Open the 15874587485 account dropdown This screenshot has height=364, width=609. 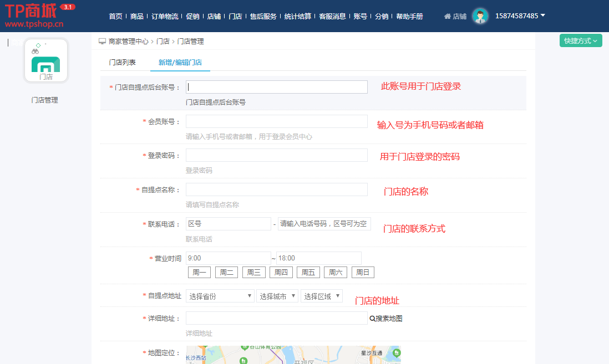point(520,16)
